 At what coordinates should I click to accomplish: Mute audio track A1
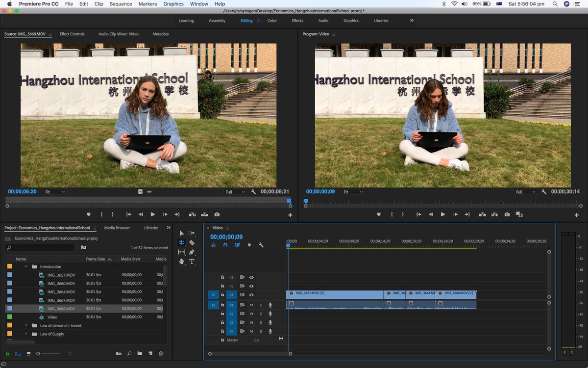coord(251,305)
